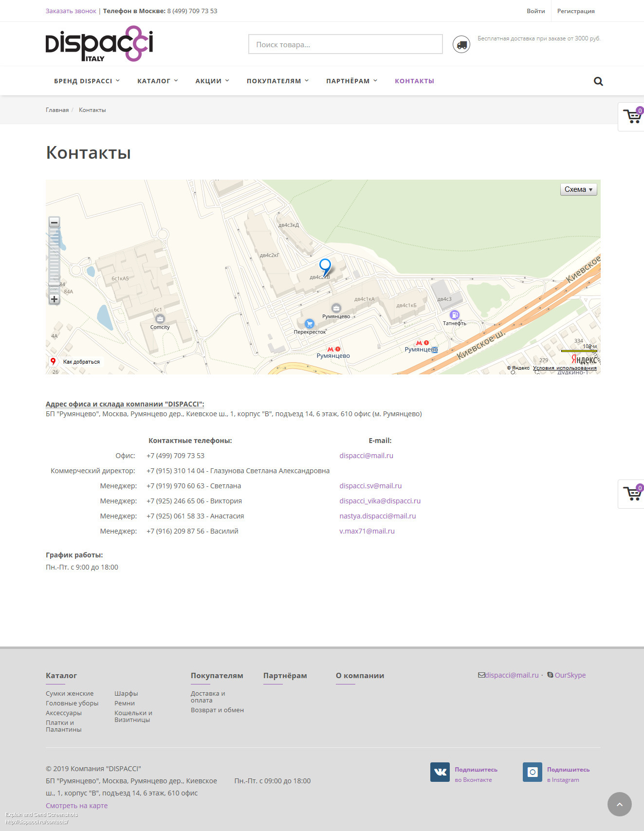Open the Схема map type dropdown
Image resolution: width=644 pixels, height=831 pixels.
pos(579,189)
